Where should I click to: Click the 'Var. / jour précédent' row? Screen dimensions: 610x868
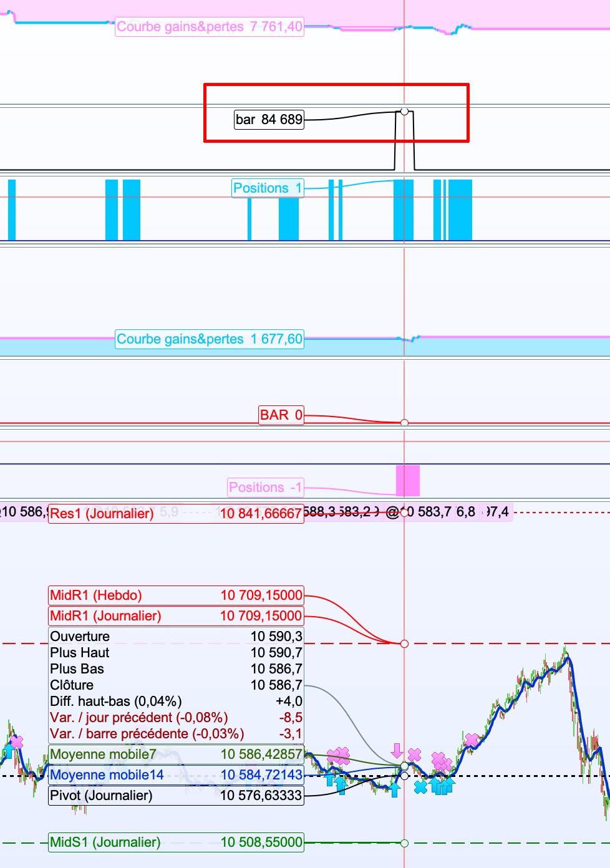click(176, 718)
